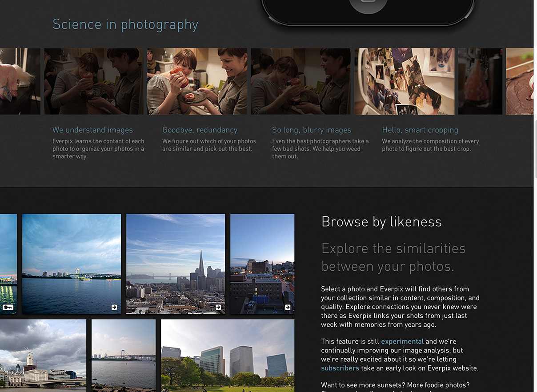Click the vertical scrollbar on right edge
The width and height of the screenshot is (537, 392).
pyautogui.click(x=535, y=151)
